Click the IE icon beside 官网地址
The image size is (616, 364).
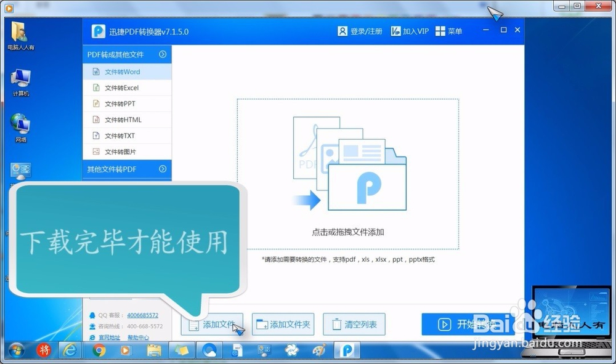92,338
